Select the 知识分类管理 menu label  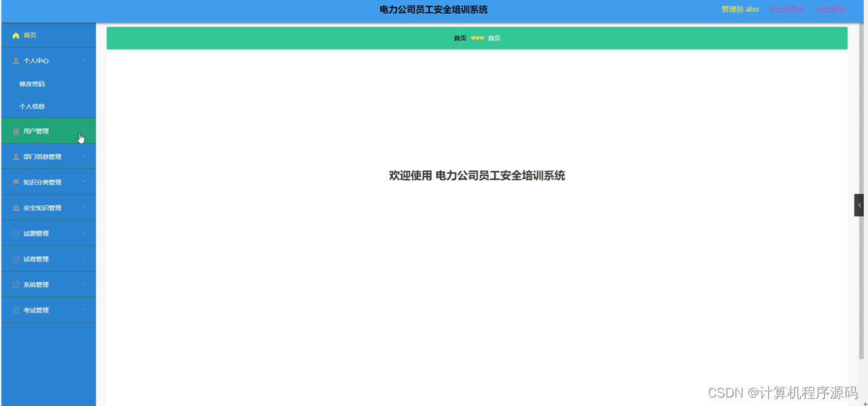click(x=42, y=182)
